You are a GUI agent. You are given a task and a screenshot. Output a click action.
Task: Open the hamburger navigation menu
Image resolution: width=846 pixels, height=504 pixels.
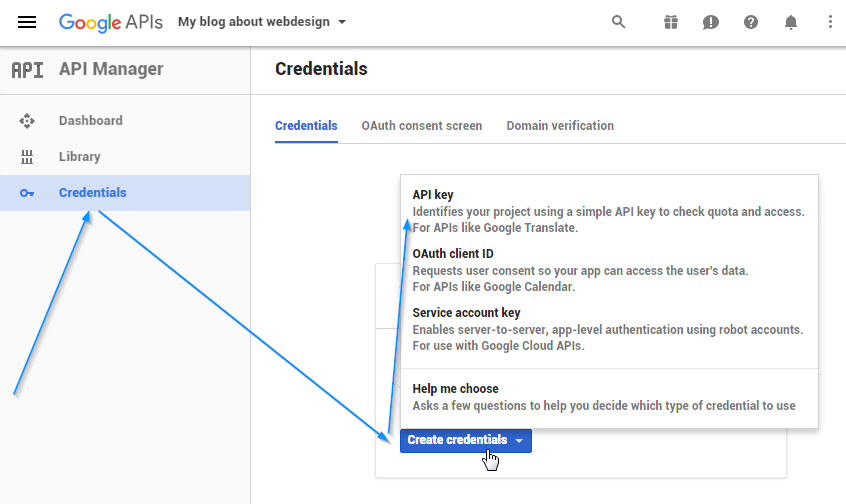[x=27, y=22]
